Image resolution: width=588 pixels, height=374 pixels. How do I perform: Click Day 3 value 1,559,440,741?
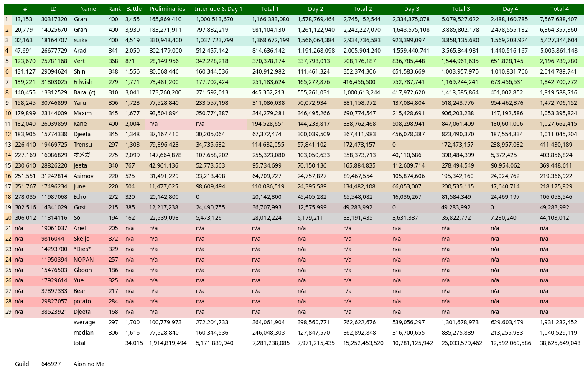click(x=411, y=51)
